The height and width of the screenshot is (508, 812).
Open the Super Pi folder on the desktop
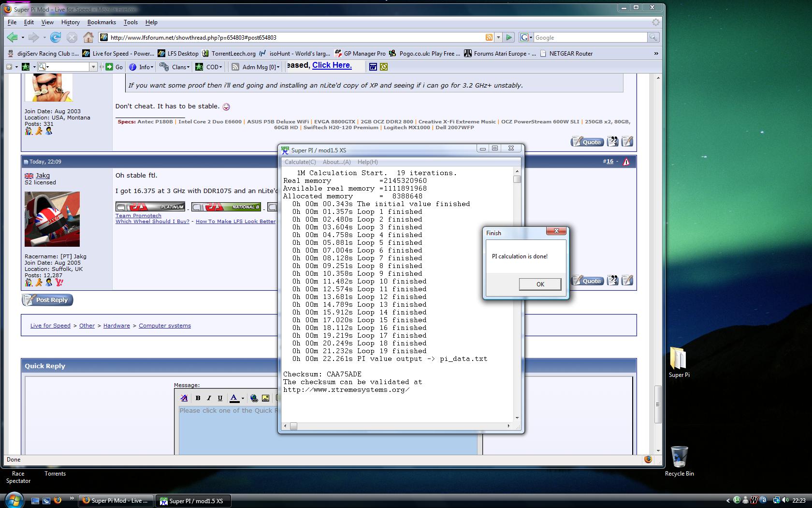tap(679, 362)
